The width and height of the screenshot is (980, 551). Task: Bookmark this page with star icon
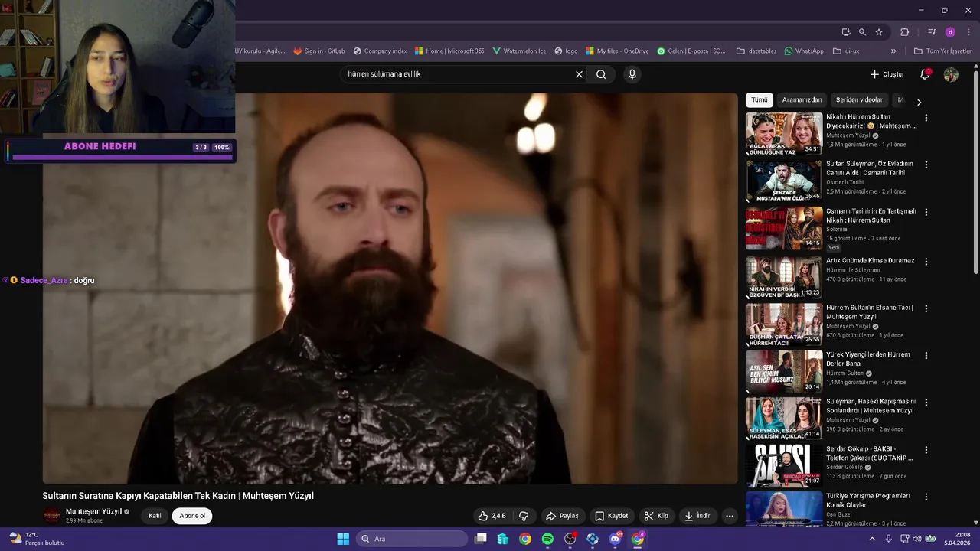tap(879, 32)
